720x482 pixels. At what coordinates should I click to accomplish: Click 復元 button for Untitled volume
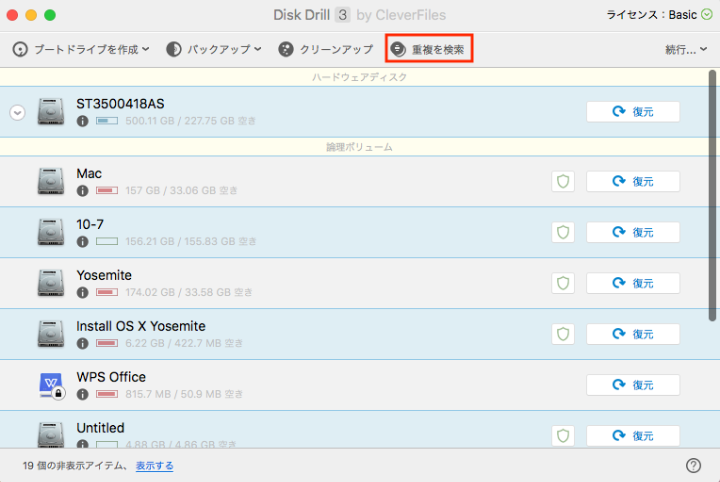point(633,436)
